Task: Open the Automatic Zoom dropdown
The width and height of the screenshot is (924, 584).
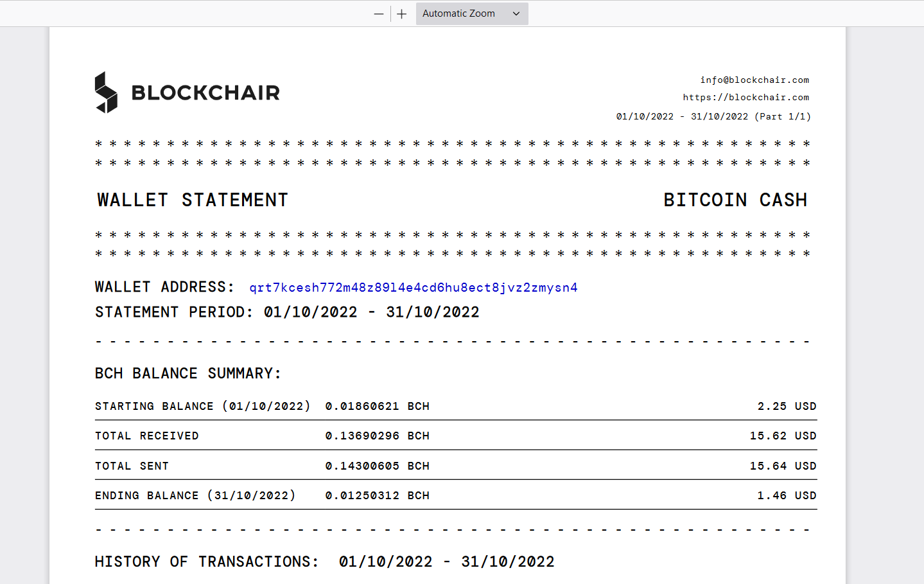Action: click(x=472, y=13)
